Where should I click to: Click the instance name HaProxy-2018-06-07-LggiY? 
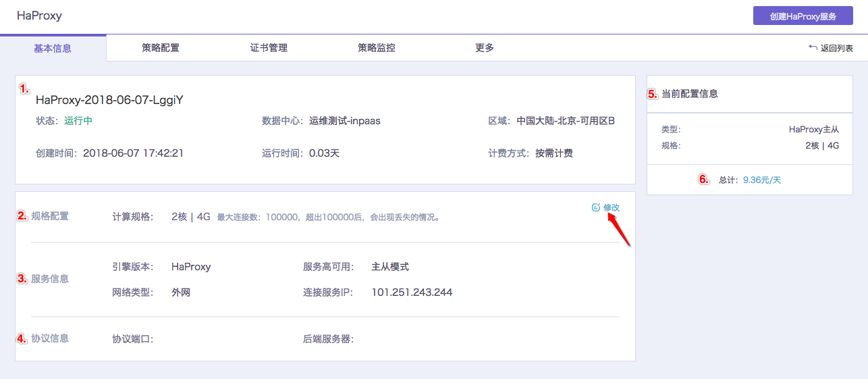pyautogui.click(x=109, y=100)
